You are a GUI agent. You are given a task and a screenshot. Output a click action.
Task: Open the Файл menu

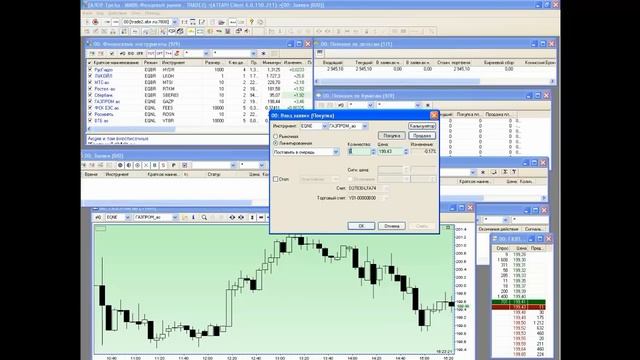tap(88, 13)
